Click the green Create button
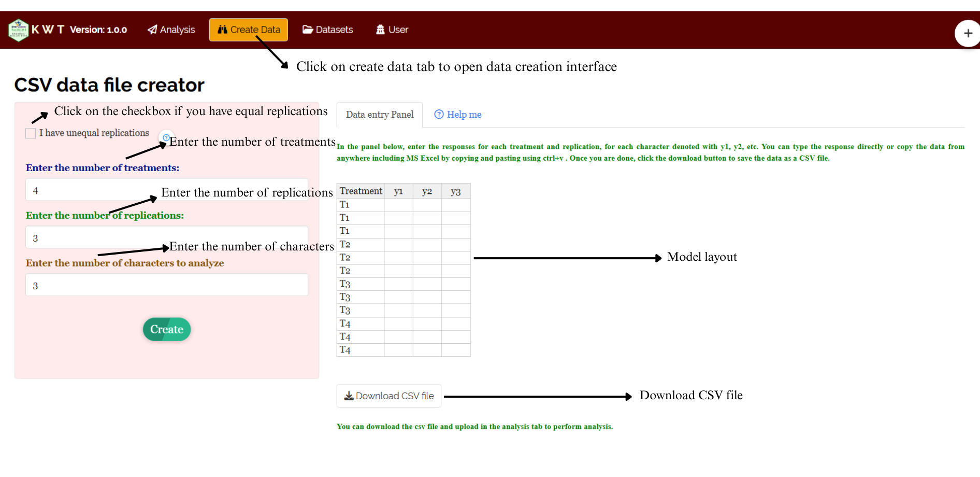The width and height of the screenshot is (980, 477). (167, 329)
